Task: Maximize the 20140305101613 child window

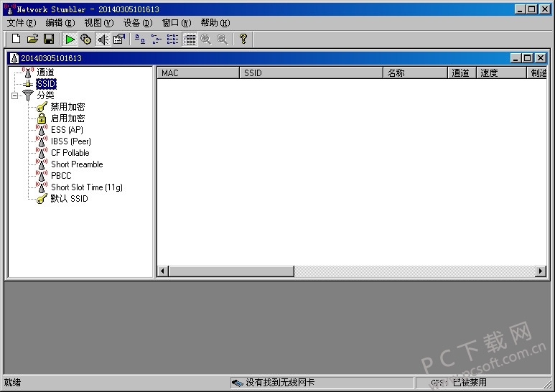Action: 528,58
